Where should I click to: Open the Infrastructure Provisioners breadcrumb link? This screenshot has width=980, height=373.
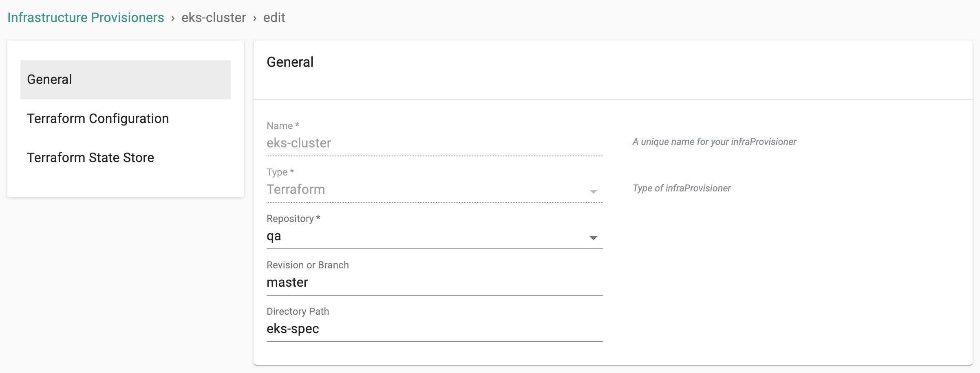pos(86,18)
